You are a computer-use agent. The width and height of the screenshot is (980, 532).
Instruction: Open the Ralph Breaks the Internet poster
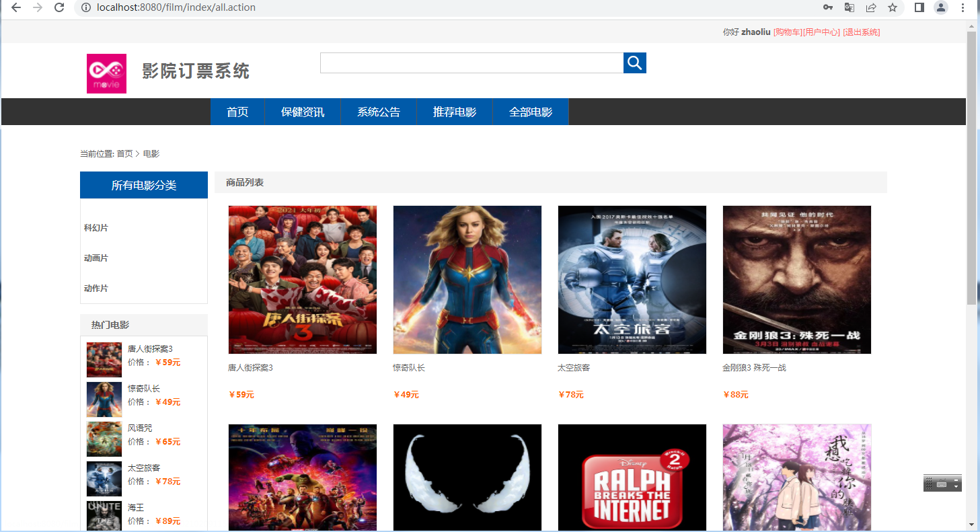coord(632,478)
